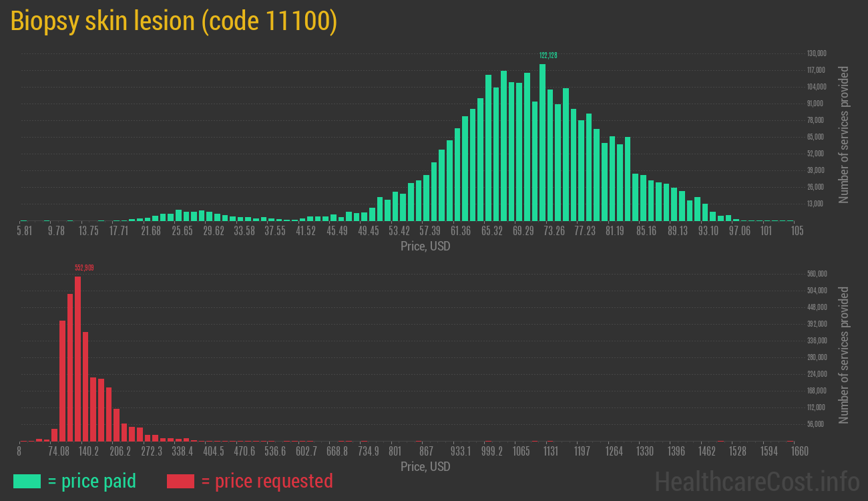Viewport: 868px width, 501px height.
Task: Click the 140.2 x-axis tick label
Action: 89,452
